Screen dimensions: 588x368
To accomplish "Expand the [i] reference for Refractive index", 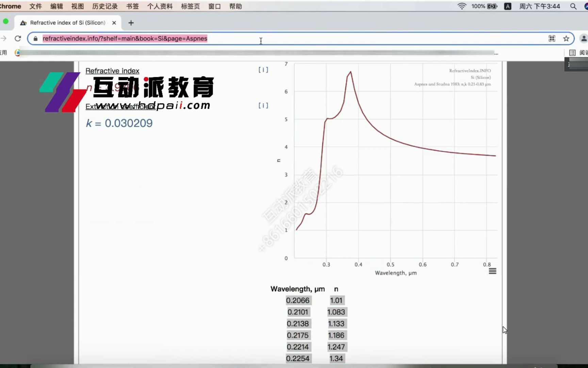I will pyautogui.click(x=263, y=70).
